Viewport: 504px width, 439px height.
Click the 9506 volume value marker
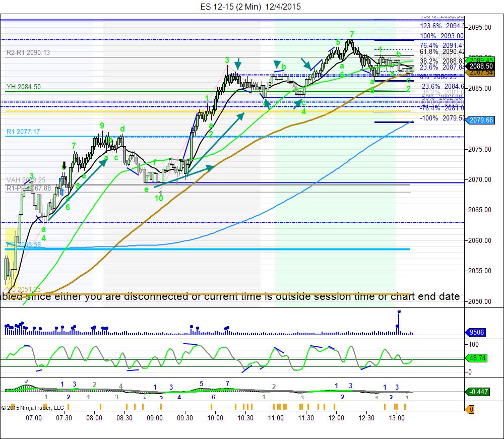click(476, 332)
